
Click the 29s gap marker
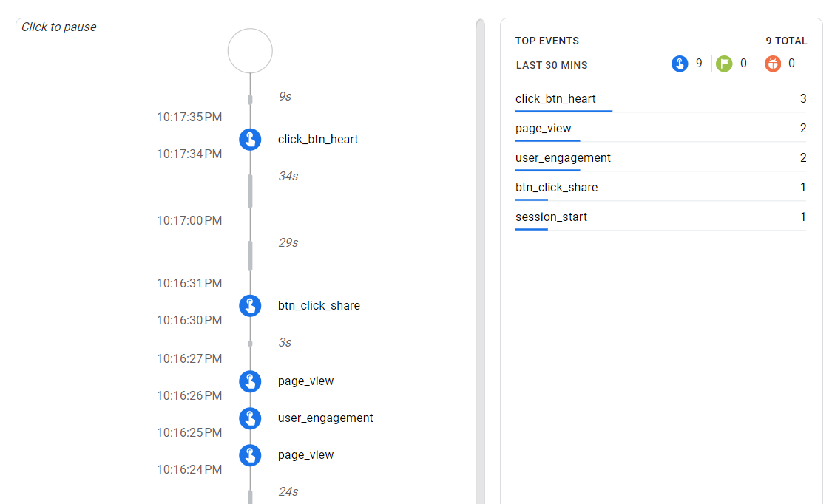[x=250, y=256]
